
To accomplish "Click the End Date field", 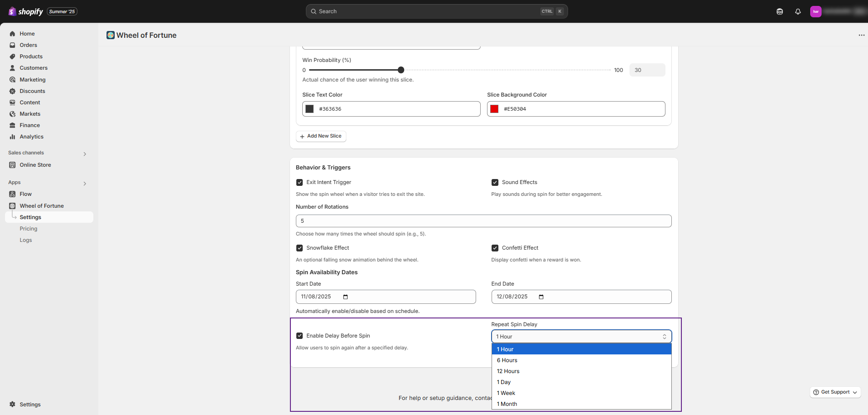I will pyautogui.click(x=581, y=297).
